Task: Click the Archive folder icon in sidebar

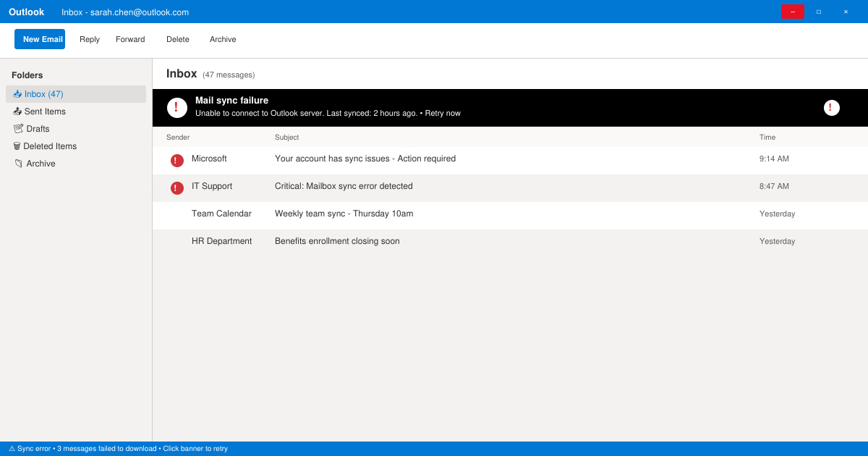Action: pos(18,164)
